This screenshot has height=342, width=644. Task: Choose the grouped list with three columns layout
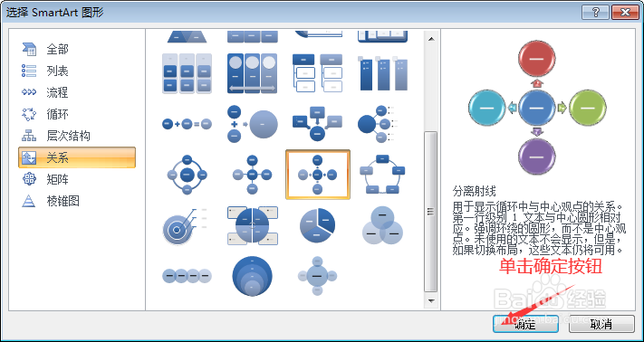[x=187, y=73]
